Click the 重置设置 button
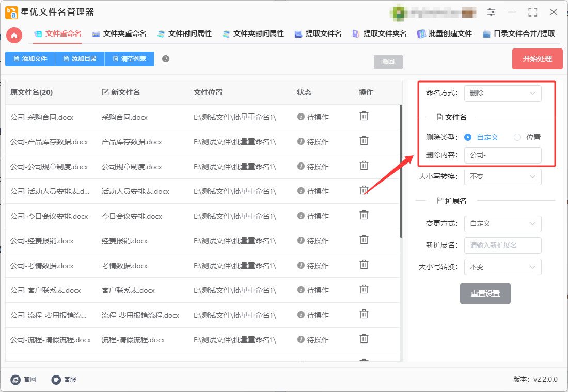This screenshot has width=568, height=392. pyautogui.click(x=485, y=293)
